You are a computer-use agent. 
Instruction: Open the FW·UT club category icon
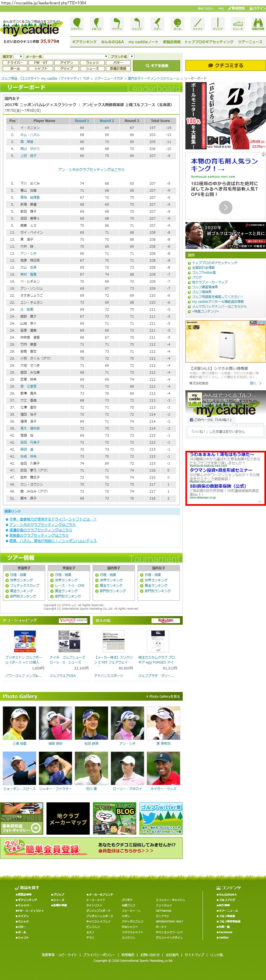click(x=97, y=24)
